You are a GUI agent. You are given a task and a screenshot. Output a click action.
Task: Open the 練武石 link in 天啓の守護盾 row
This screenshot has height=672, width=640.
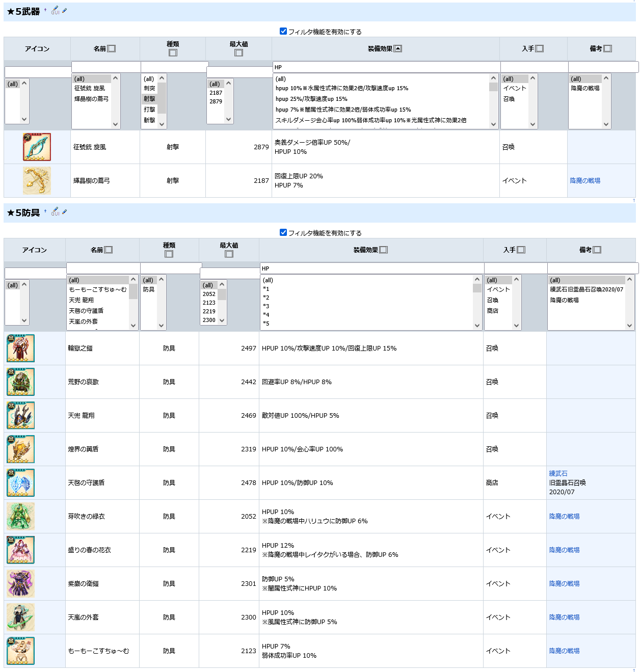558,474
